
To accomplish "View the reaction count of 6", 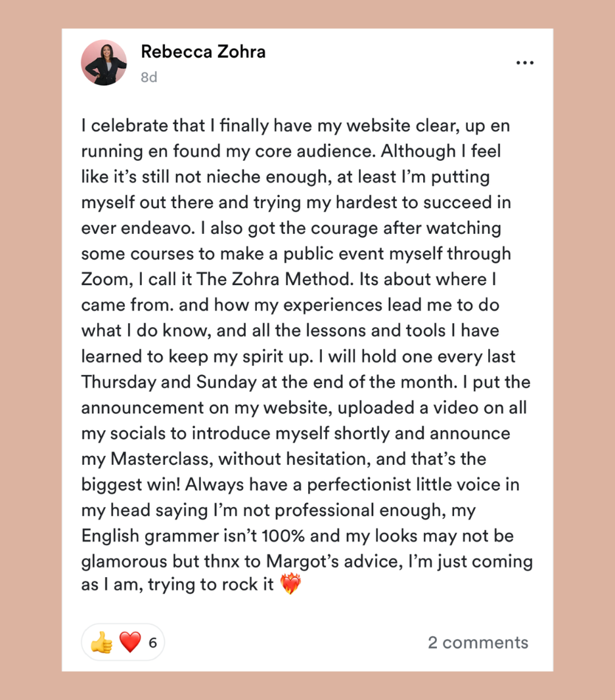I will tap(152, 643).
